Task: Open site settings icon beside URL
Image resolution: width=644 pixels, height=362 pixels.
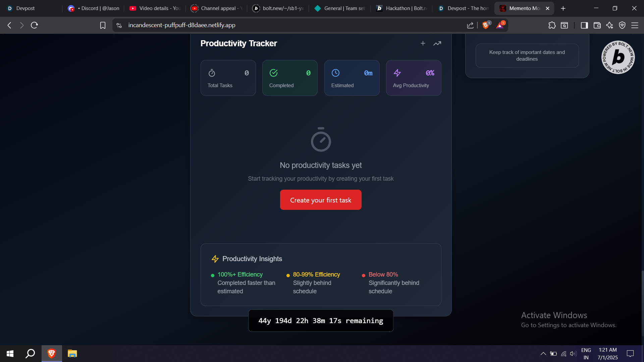Action: pyautogui.click(x=119, y=25)
